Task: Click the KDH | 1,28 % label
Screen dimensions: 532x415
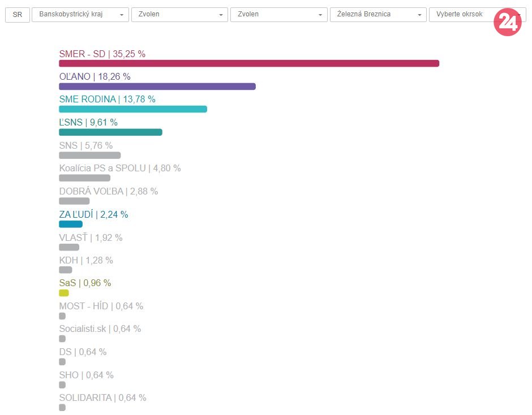Action: tap(86, 260)
